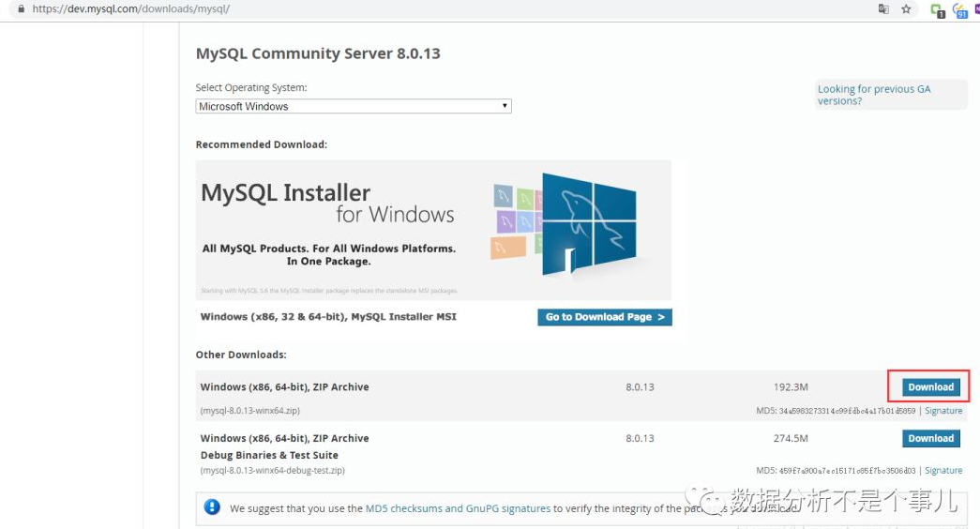Click the 192.3M file size
The height and width of the screenshot is (529, 980).
[x=791, y=387]
